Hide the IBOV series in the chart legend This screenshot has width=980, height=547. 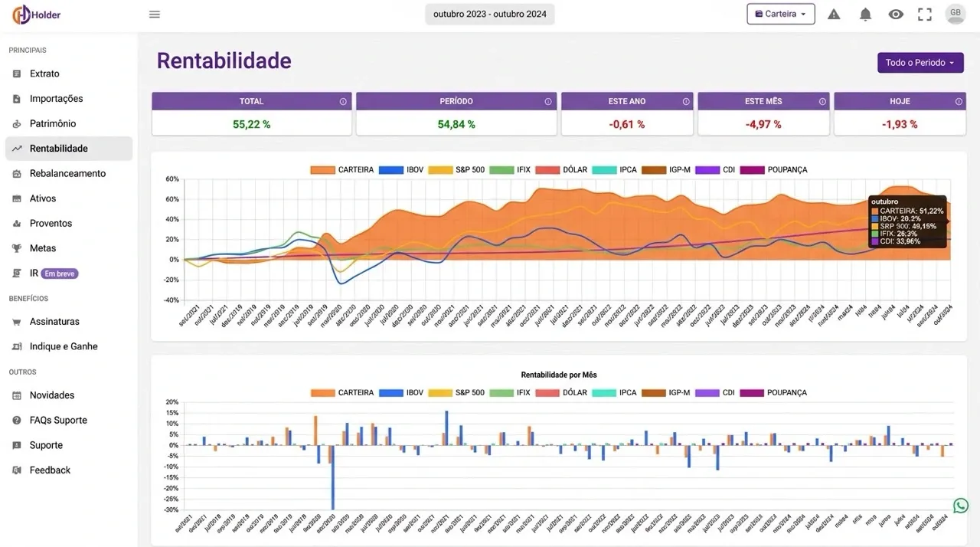(x=413, y=169)
